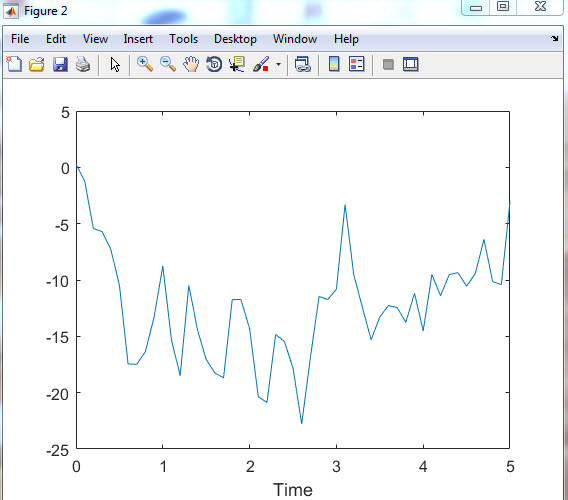The image size is (568, 500).
Task: Select the Edit Plot arrow tool
Action: tap(115, 65)
